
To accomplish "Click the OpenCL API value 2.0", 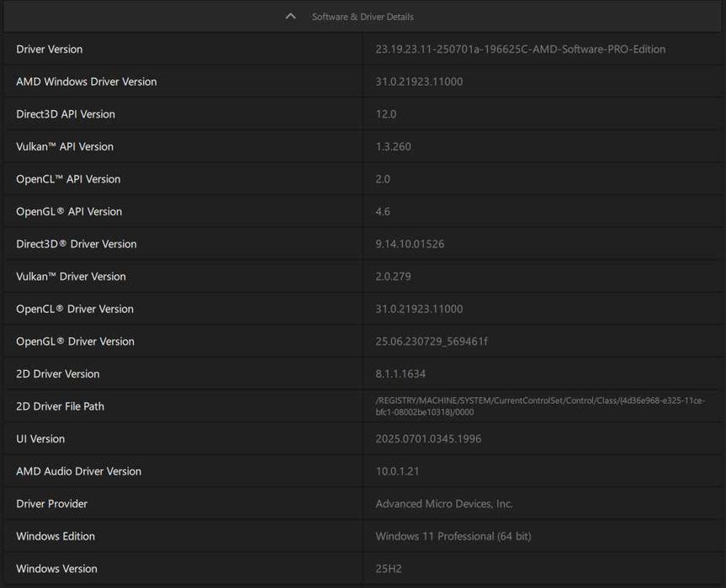I will pos(383,178).
